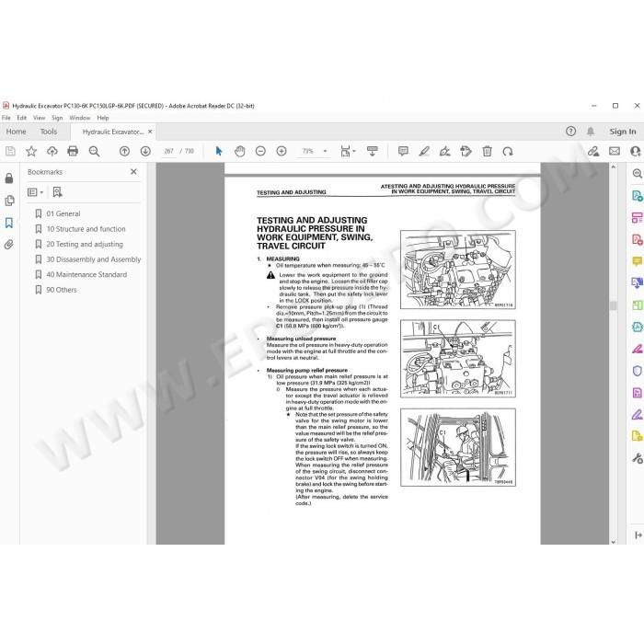The width and height of the screenshot is (644, 644).
Task: Open Export PDF tool in right pane
Action: [x=637, y=195]
